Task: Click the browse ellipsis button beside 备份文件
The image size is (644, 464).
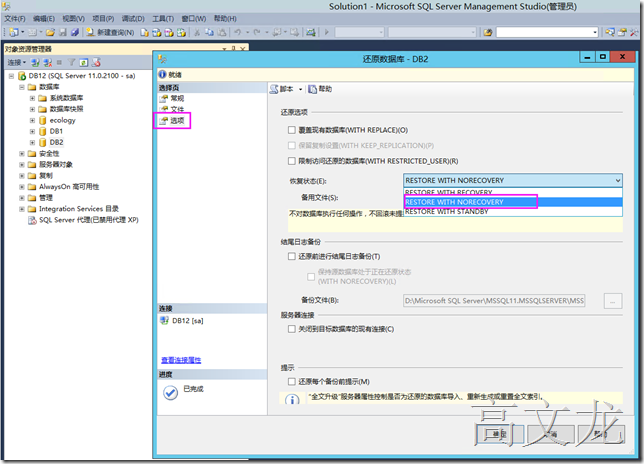Action: pos(613,301)
